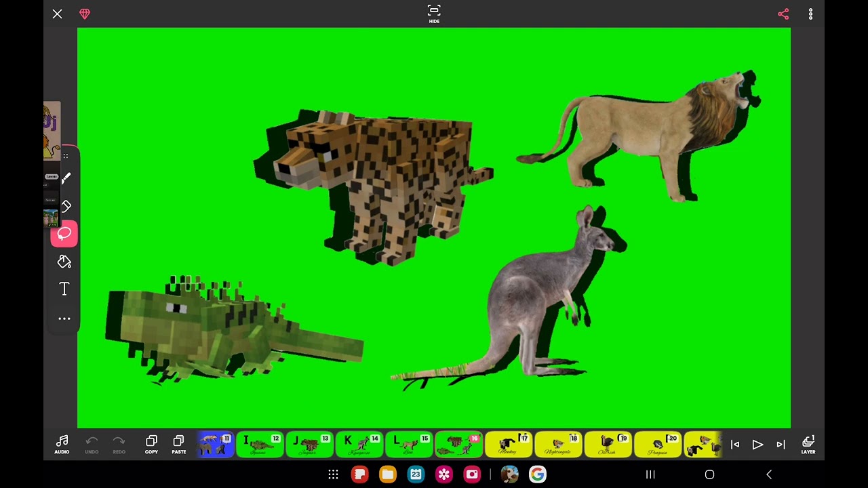Paste the copied frame
868x488 pixels.
pos(178,445)
